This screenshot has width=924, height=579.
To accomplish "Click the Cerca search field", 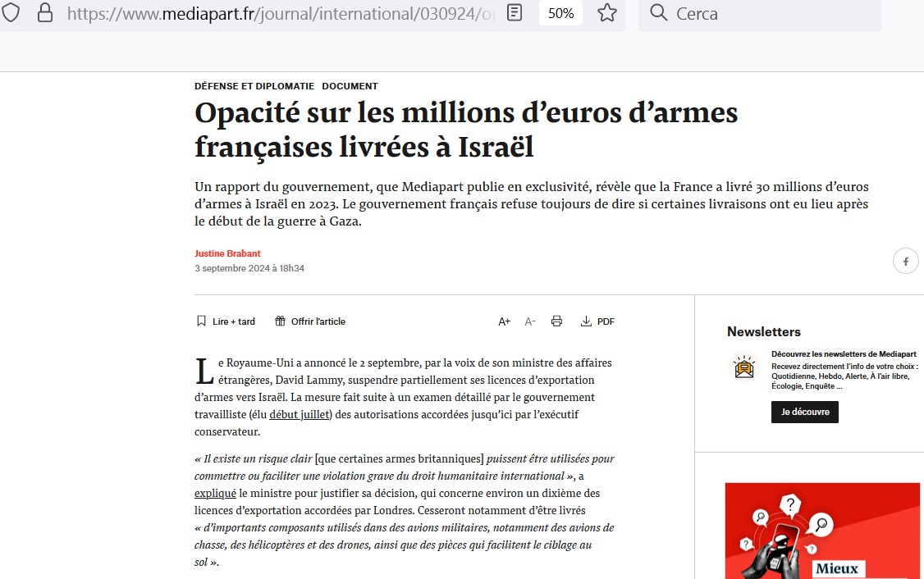I will pyautogui.click(x=771, y=14).
